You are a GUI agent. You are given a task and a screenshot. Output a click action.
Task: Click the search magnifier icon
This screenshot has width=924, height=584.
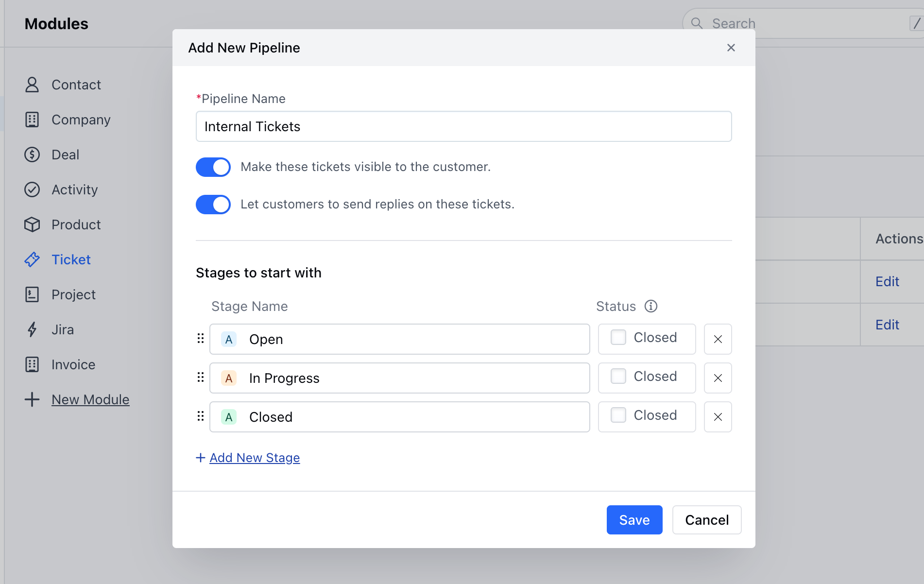click(697, 23)
